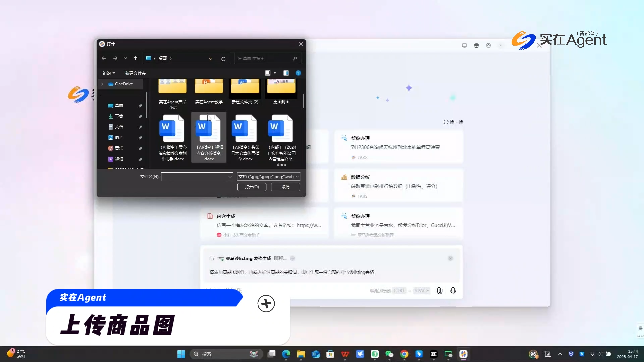Image resolution: width=644 pixels, height=362 pixels.
Task: Go up one folder level
Action: [x=135, y=58]
